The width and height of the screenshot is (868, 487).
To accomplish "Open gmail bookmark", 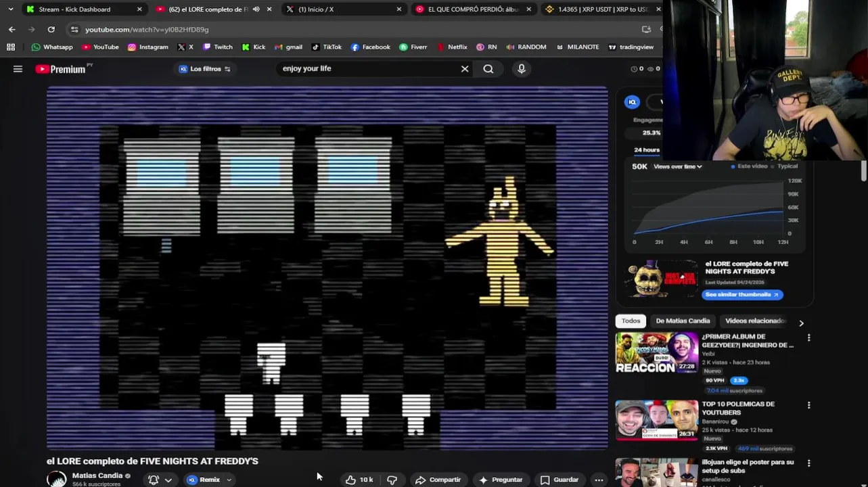I will coord(288,47).
